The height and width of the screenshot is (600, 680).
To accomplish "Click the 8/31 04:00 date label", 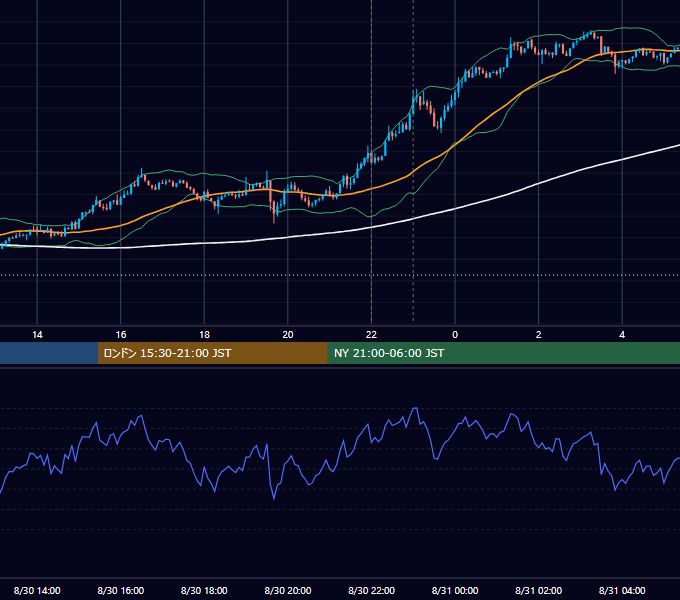I will [x=622, y=590].
